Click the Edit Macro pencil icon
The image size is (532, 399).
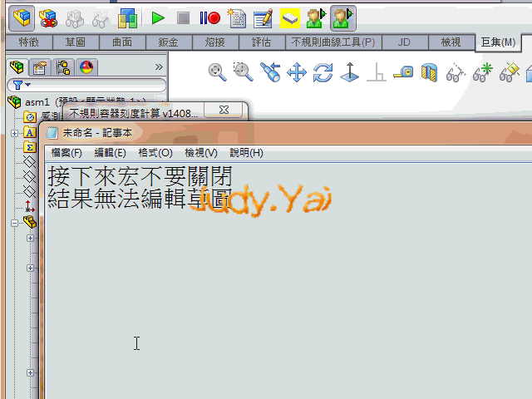click(264, 18)
